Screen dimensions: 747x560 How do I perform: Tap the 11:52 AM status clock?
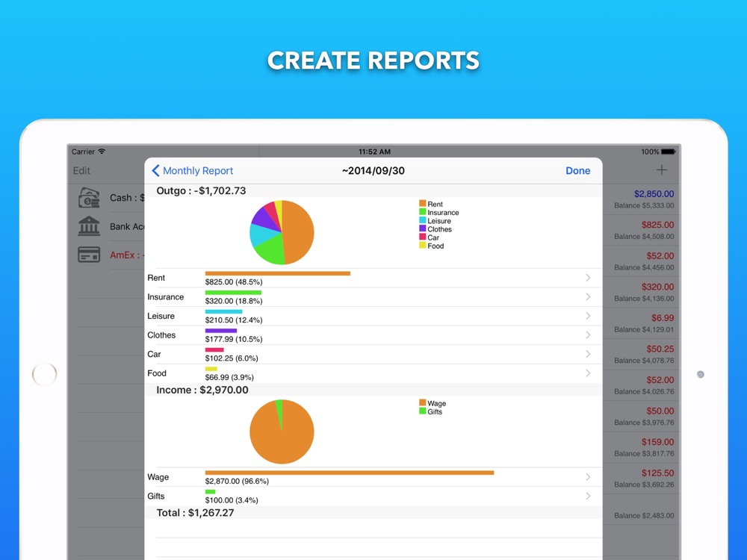pos(374,152)
